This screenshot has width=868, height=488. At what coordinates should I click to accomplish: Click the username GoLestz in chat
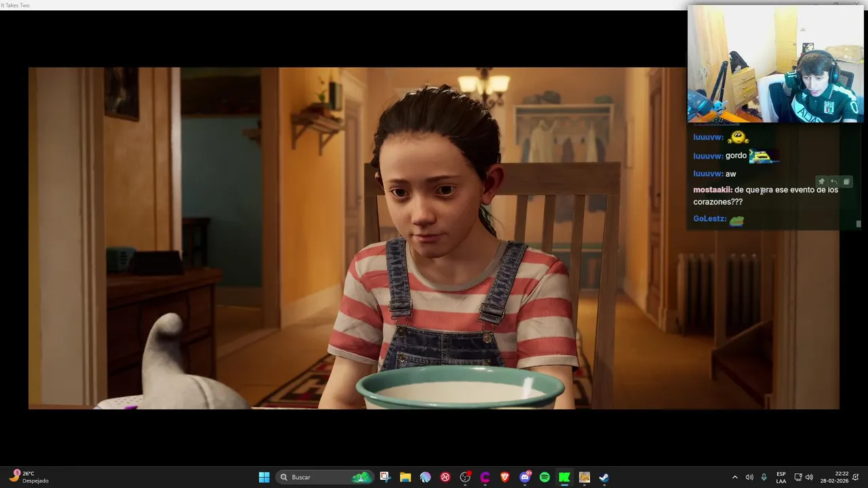point(709,219)
